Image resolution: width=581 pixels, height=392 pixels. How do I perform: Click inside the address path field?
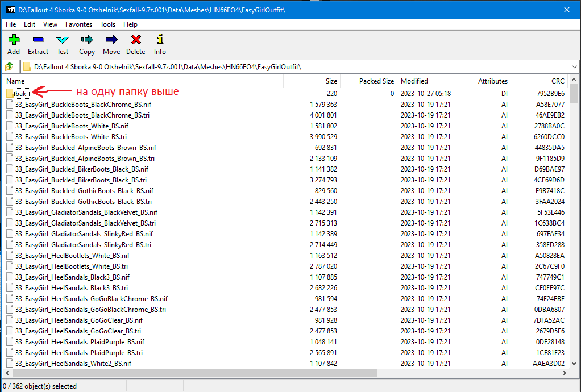(x=284, y=67)
